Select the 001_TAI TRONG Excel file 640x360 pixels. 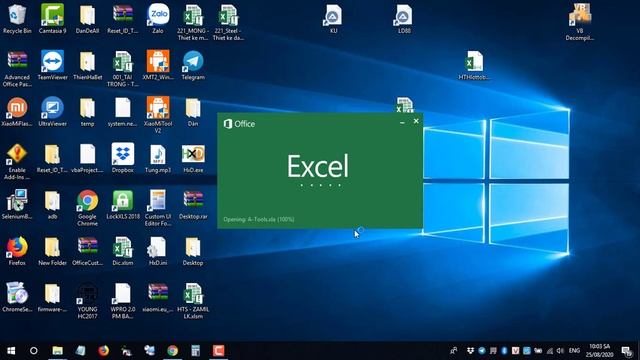pos(122,69)
